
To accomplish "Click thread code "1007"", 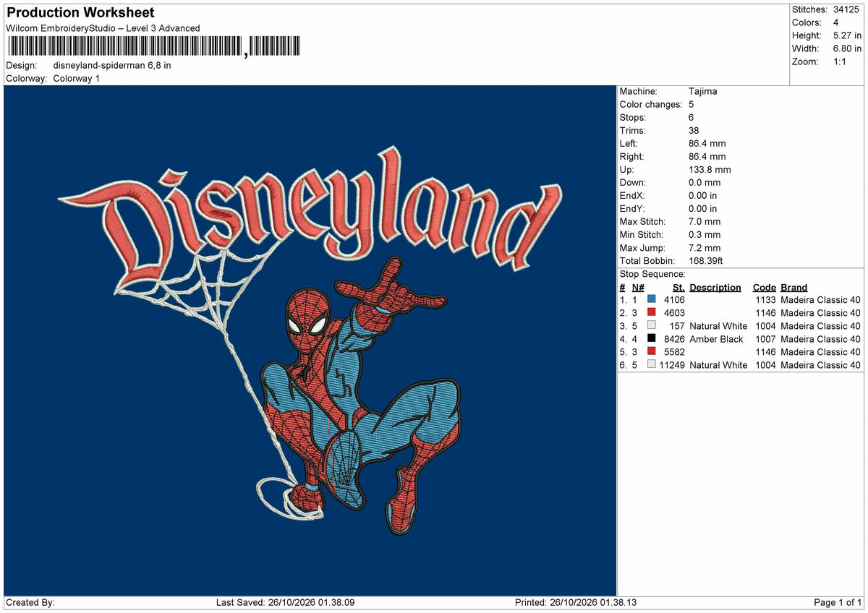I will [x=765, y=339].
